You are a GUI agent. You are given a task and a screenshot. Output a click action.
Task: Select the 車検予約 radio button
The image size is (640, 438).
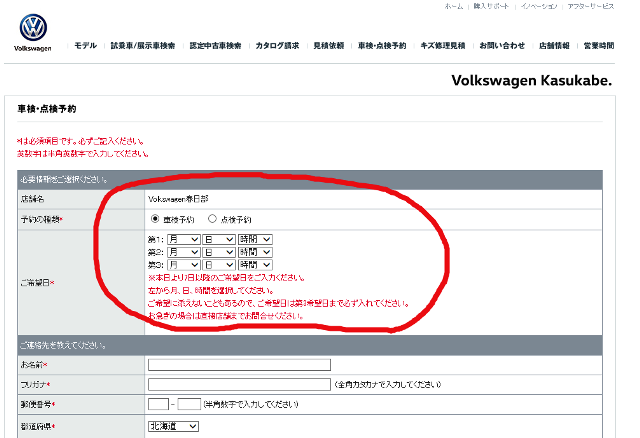155,219
